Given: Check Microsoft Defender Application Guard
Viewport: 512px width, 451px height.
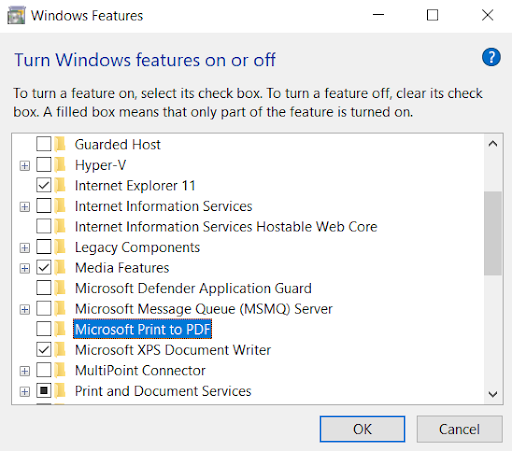Looking at the screenshot, I should [44, 288].
